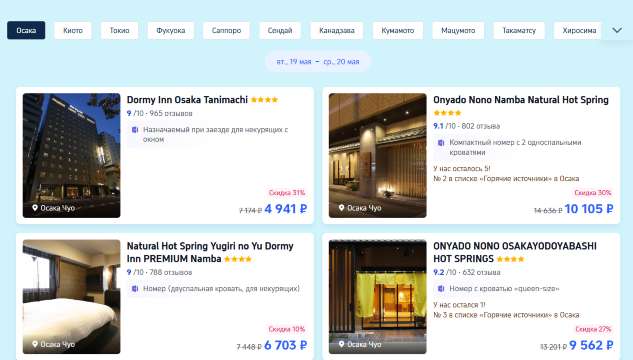
Task: Open Onyado Nono Namba Natural Hot Spring title
Action: pyautogui.click(x=521, y=100)
